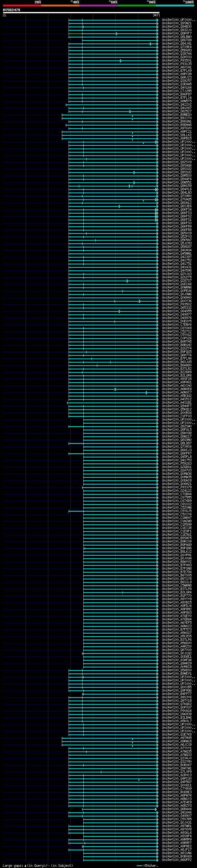Select the UniRef100_Q5DUH3 label
Screen dimensions: 197x868
(177, 50)
